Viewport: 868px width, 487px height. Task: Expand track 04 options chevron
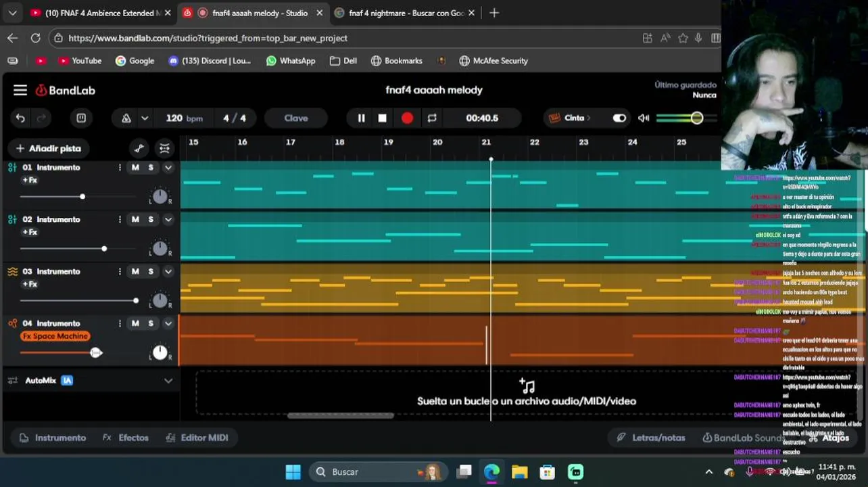tap(168, 323)
